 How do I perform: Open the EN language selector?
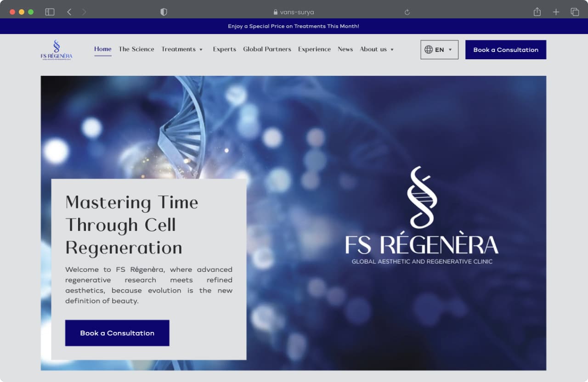(x=439, y=49)
